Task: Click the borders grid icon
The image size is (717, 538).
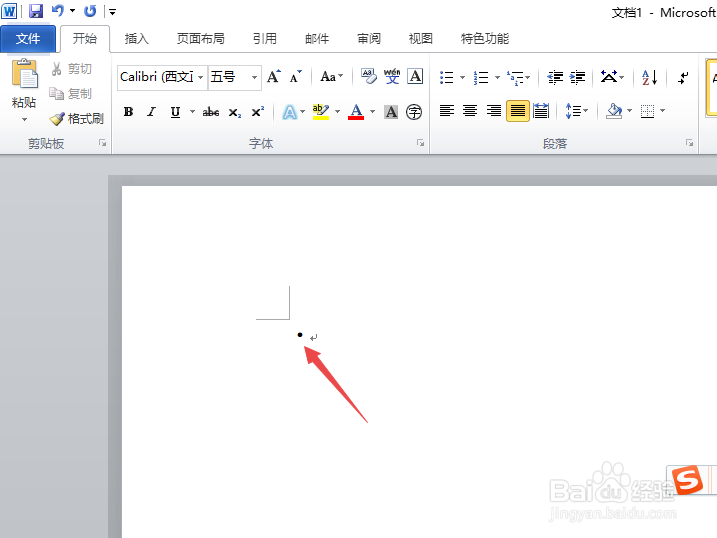Action: (647, 111)
